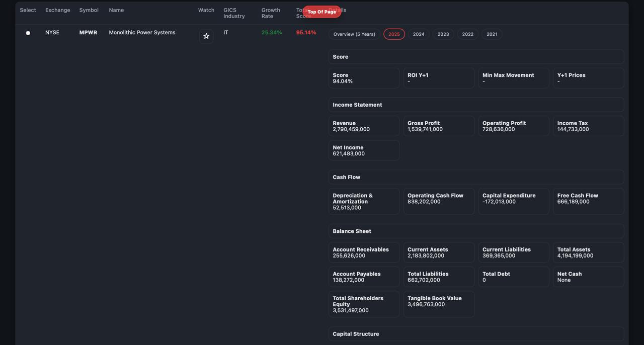Click the Tangible Book Value card

(x=439, y=304)
